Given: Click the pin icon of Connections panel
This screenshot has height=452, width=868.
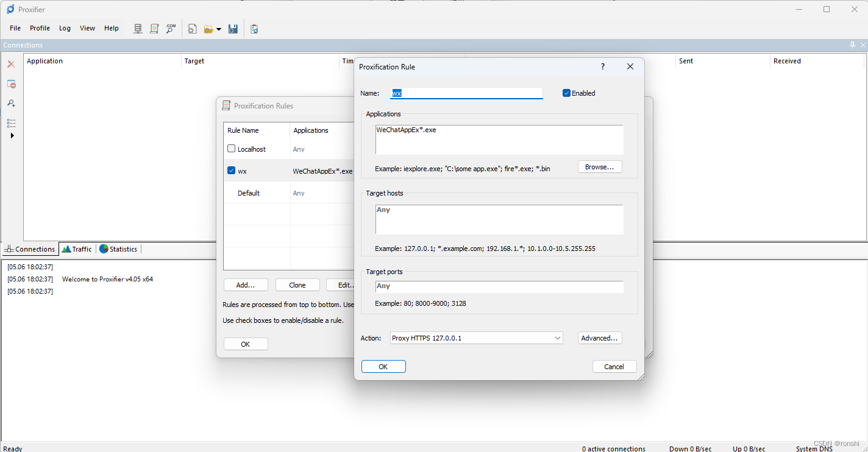Looking at the screenshot, I should click(853, 45).
